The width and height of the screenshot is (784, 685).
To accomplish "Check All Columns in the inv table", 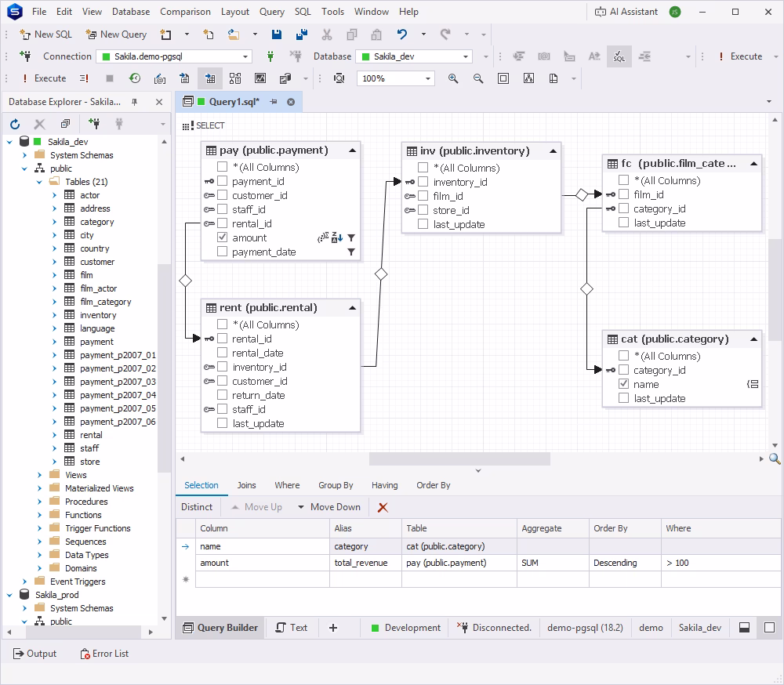I will coord(423,168).
